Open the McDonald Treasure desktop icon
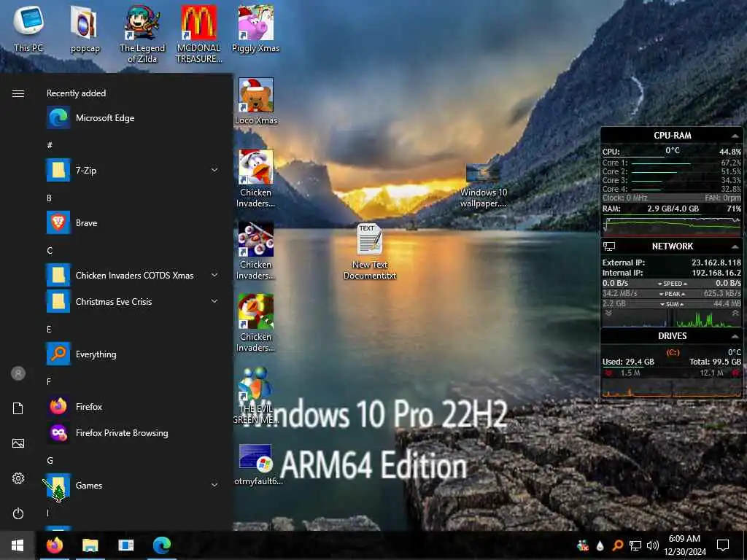This screenshot has height=560, width=747. (x=198, y=34)
